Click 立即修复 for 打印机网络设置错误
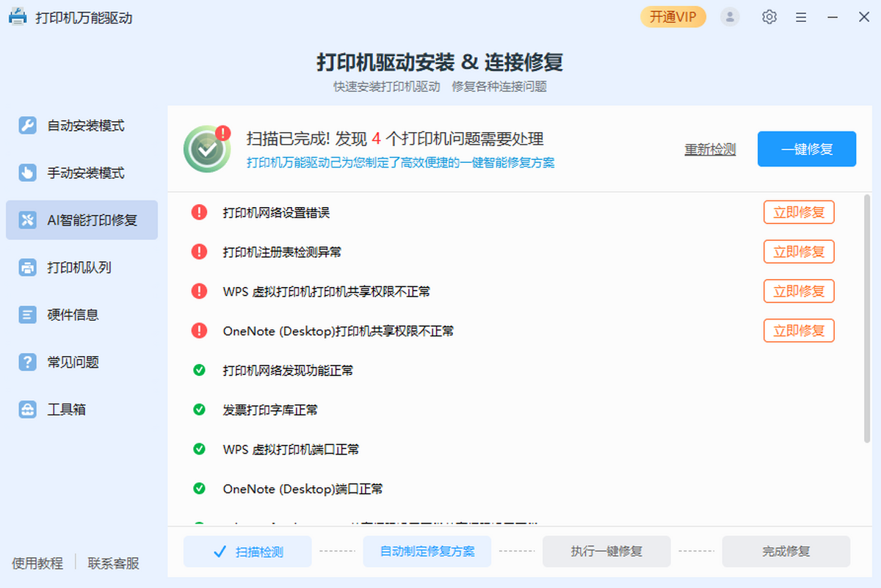 (x=799, y=212)
